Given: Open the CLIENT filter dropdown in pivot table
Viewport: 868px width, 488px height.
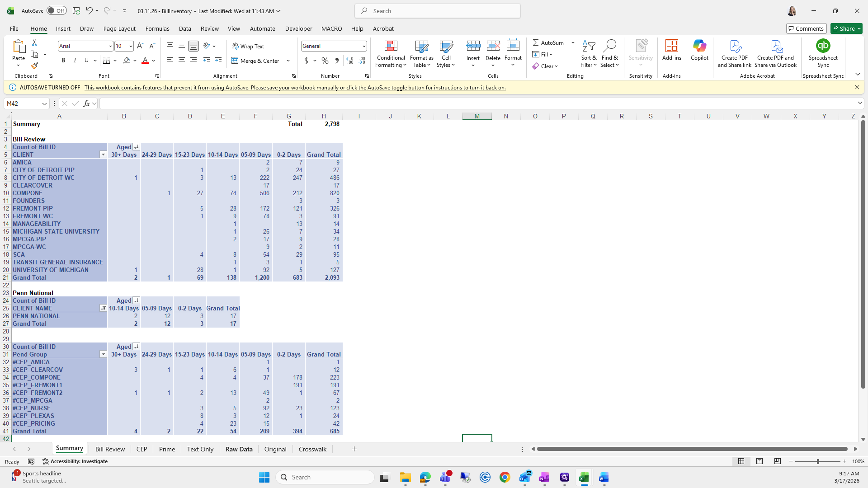Looking at the screenshot, I should coord(103,155).
